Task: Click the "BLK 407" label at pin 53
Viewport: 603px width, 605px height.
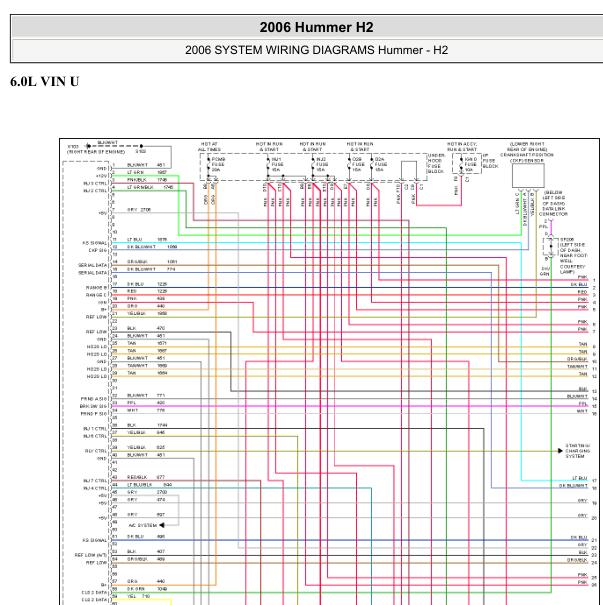Action: (x=146, y=552)
